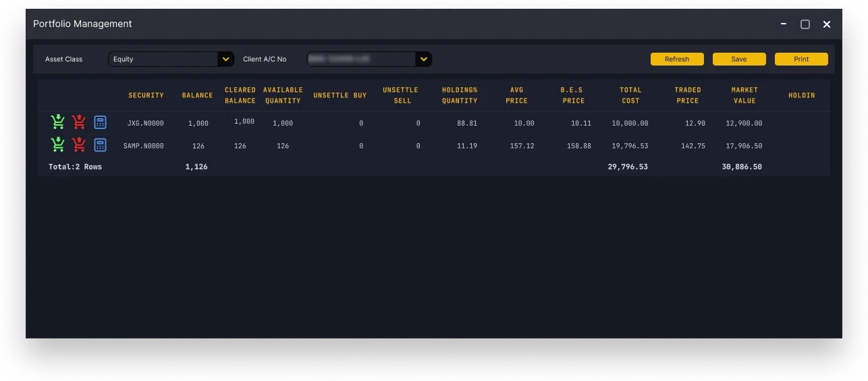868x381 pixels.
Task: Click holding percentage 11.19
Action: pos(467,146)
